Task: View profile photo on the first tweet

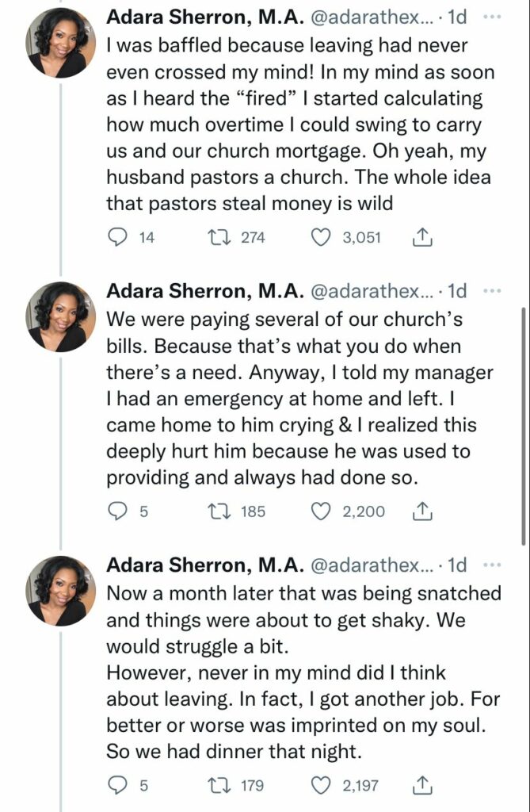Action: tap(61, 44)
